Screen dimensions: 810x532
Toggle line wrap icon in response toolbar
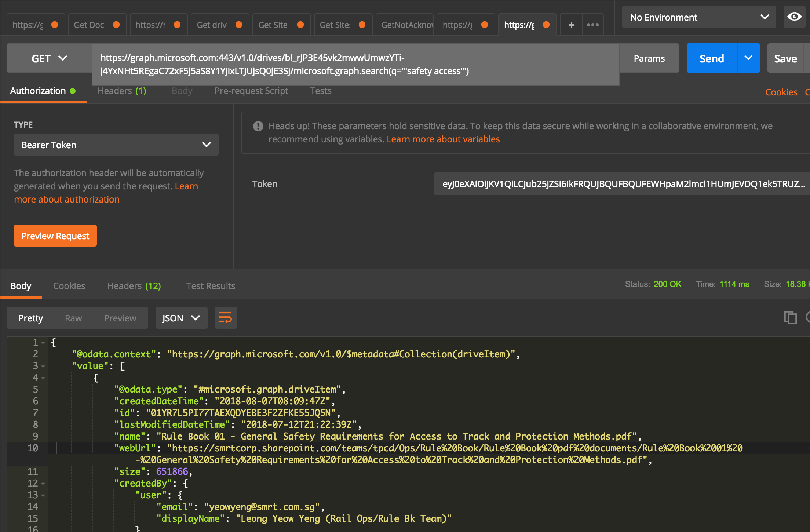click(x=226, y=318)
